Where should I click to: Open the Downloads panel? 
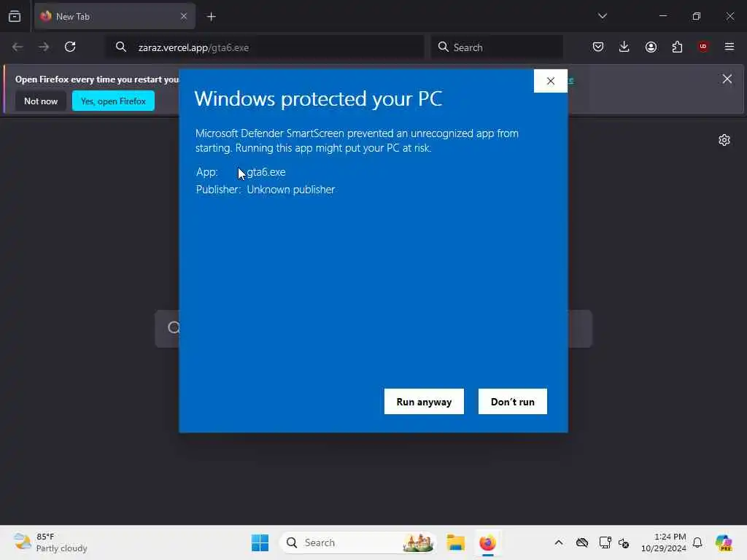(624, 47)
